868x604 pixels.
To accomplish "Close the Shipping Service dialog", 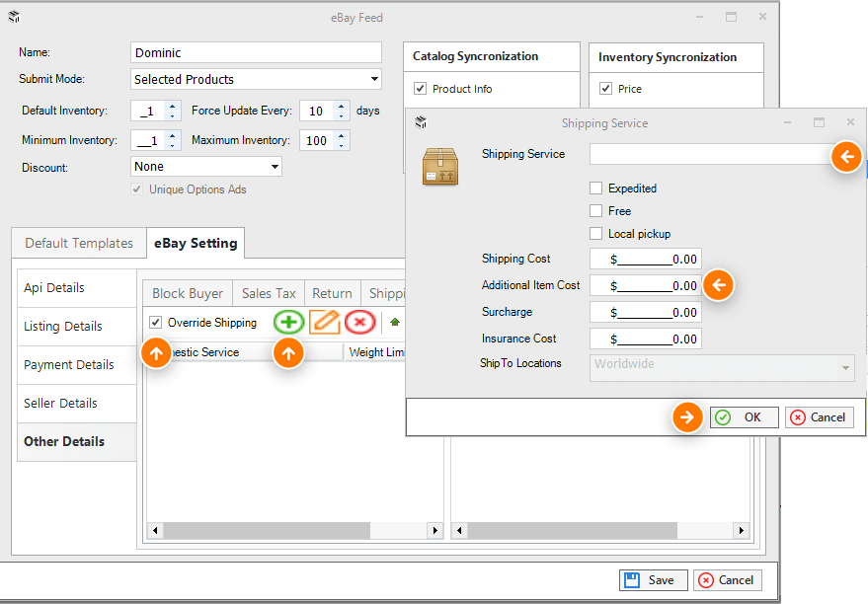I will pyautogui.click(x=851, y=121).
